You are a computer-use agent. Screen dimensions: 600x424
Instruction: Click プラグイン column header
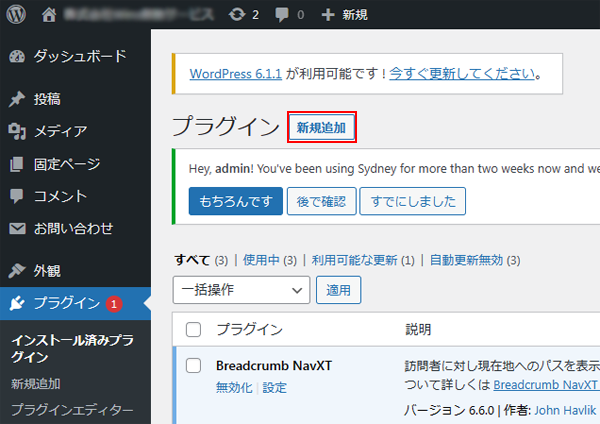click(249, 329)
